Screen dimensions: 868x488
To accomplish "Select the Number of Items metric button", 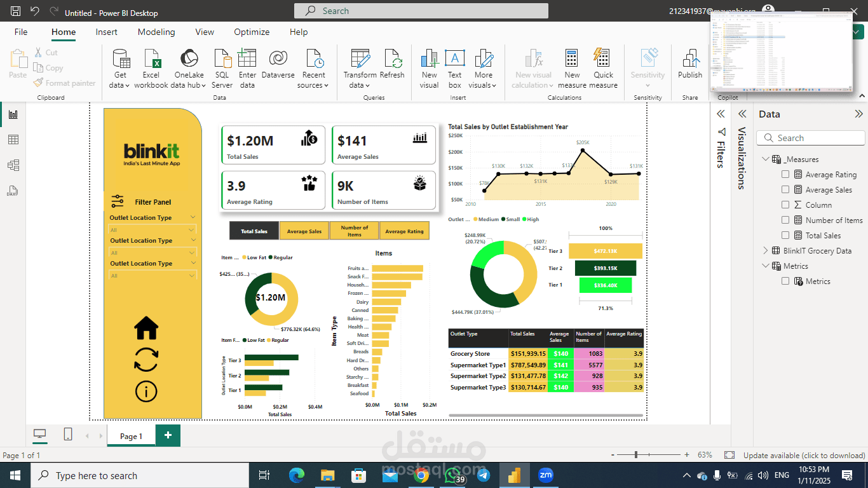I will (x=355, y=231).
